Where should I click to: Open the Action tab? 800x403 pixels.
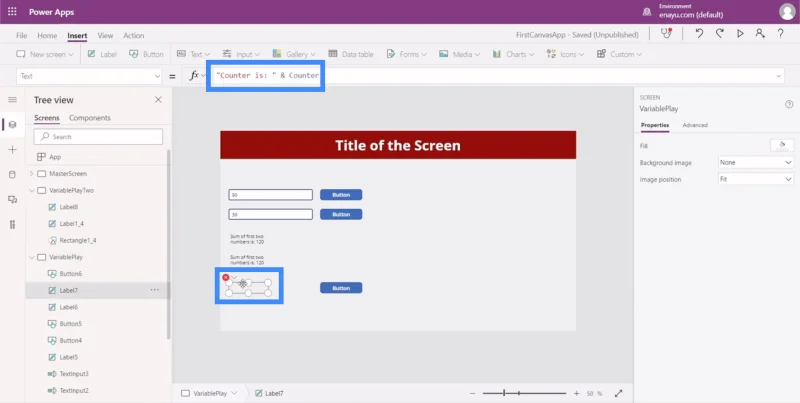point(134,35)
